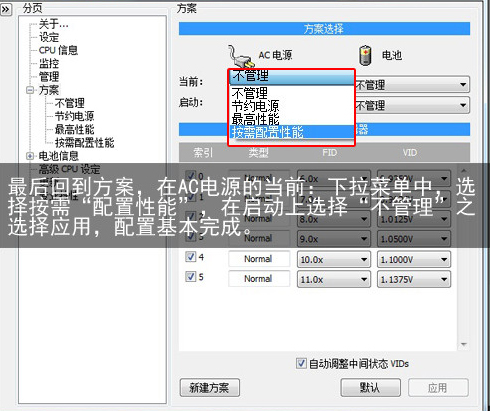
Task: Open the battery 启动 dropdown
Action: 412,105
